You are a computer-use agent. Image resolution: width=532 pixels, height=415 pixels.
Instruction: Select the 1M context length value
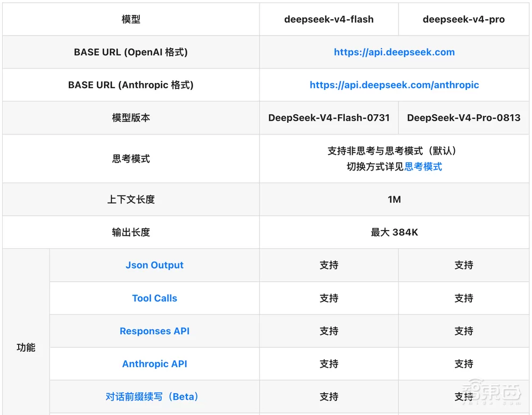[x=394, y=200]
